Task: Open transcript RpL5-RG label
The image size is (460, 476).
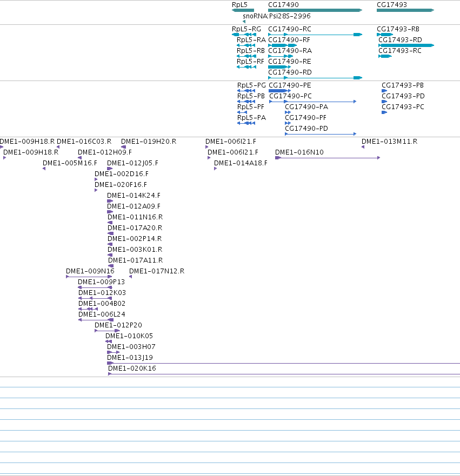Action: click(246, 29)
